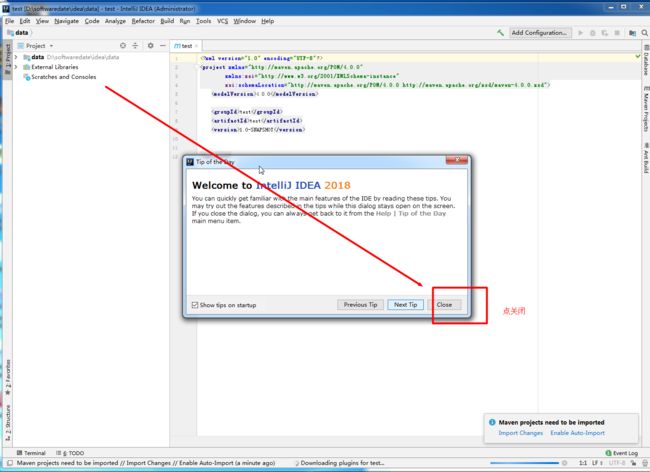Click the data folder breadcrumb in navigation bar
Viewport: 650px width, 472px height.
point(18,33)
